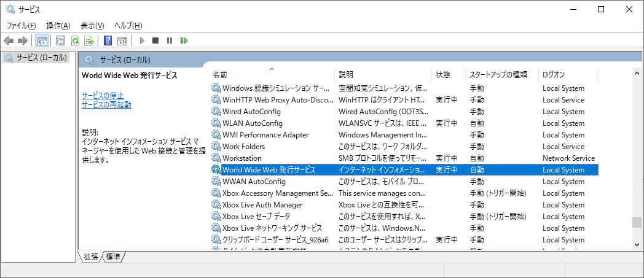Click gear icon of WinHTTP Web Proxy row
644x278 pixels.
216,99
